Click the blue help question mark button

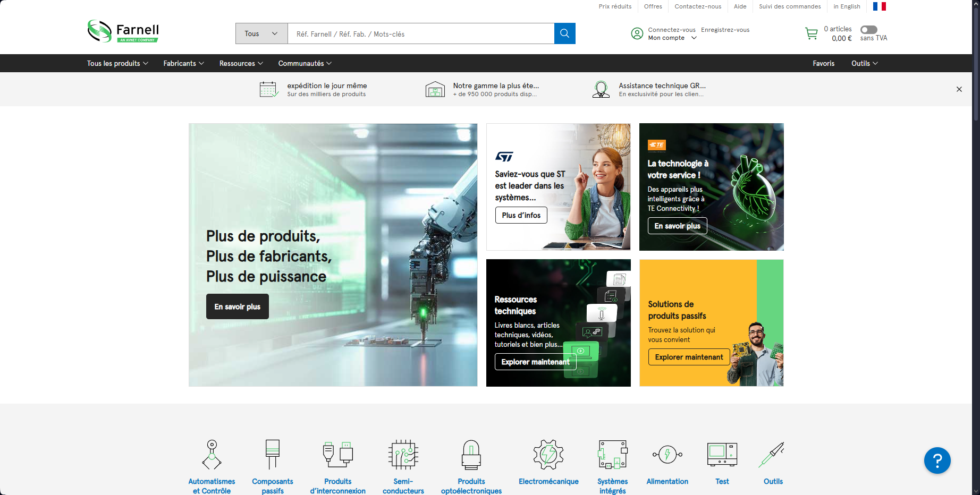pyautogui.click(x=937, y=460)
